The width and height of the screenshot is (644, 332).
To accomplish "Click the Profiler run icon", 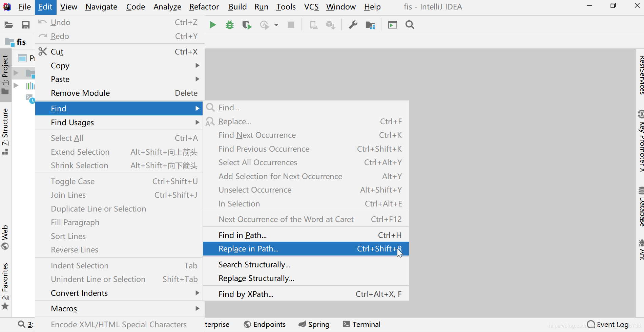I will pyautogui.click(x=265, y=25).
